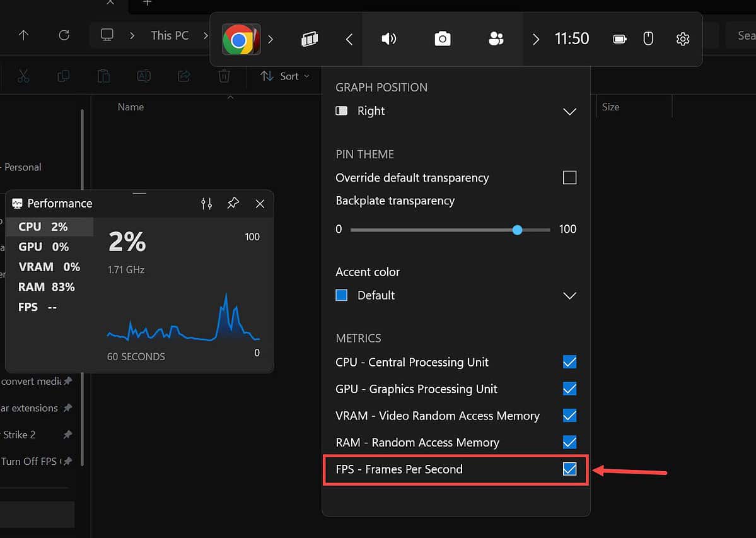
Task: Open Game Bar settings gear
Action: tap(683, 38)
